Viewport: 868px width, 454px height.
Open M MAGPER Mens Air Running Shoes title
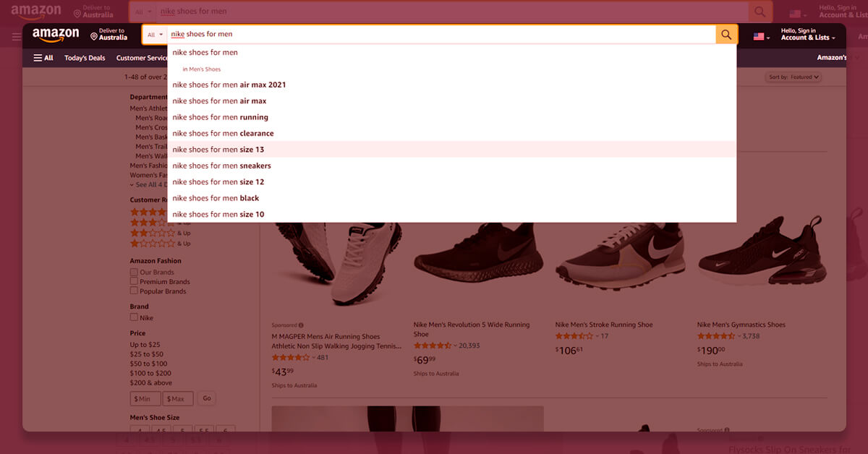[x=336, y=341]
